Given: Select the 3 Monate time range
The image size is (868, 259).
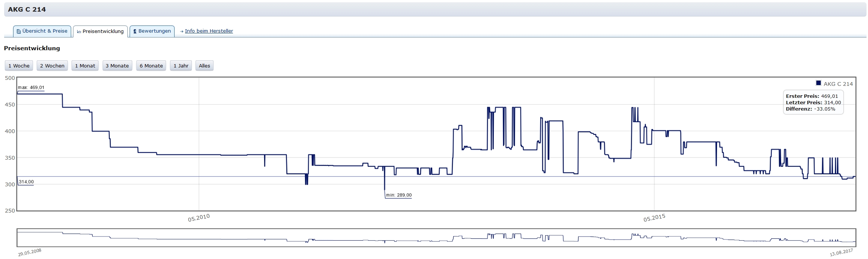Looking at the screenshot, I should coord(117,66).
